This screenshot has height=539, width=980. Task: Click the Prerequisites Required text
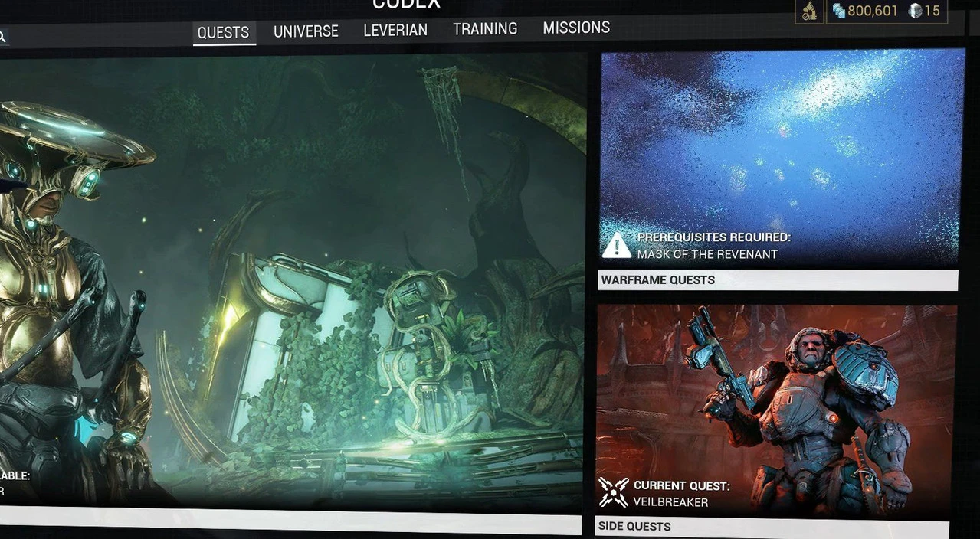coord(713,237)
